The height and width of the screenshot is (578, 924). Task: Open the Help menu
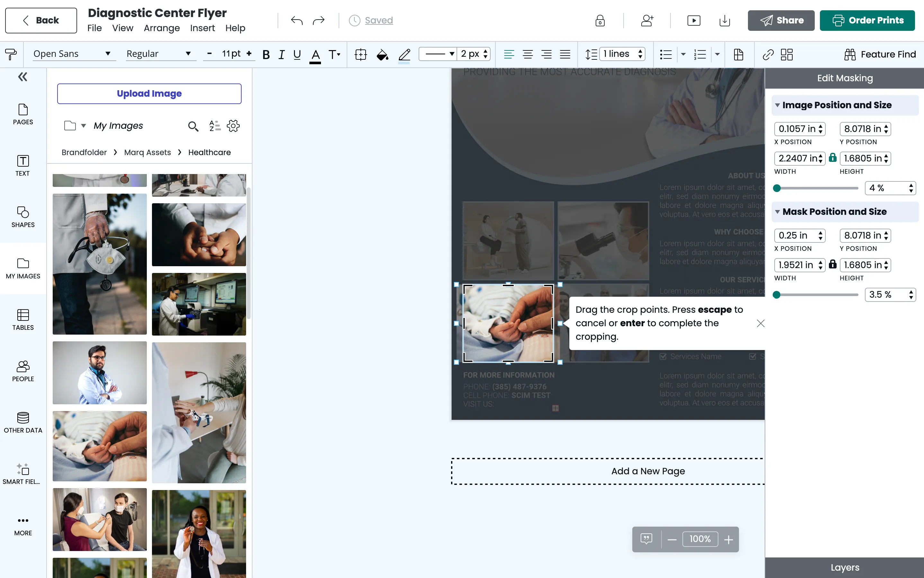click(x=235, y=28)
